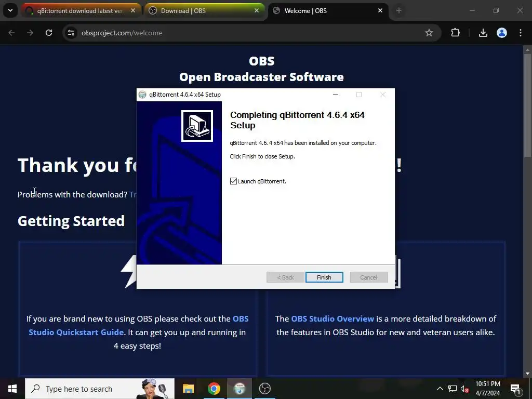View site information icon in address bar
The height and width of the screenshot is (399, 532).
pyautogui.click(x=71, y=33)
